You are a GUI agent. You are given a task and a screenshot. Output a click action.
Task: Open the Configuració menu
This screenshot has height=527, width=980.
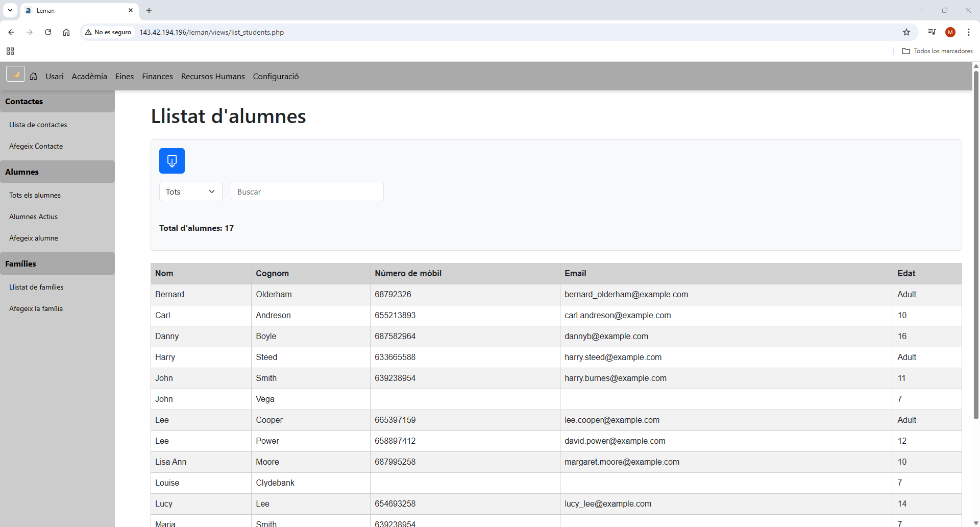coord(276,76)
